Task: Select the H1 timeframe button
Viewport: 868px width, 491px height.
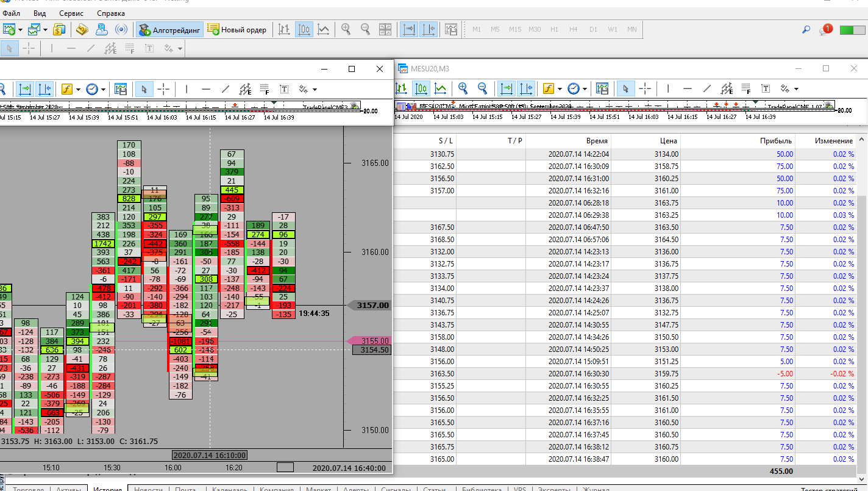Action: 554,29
